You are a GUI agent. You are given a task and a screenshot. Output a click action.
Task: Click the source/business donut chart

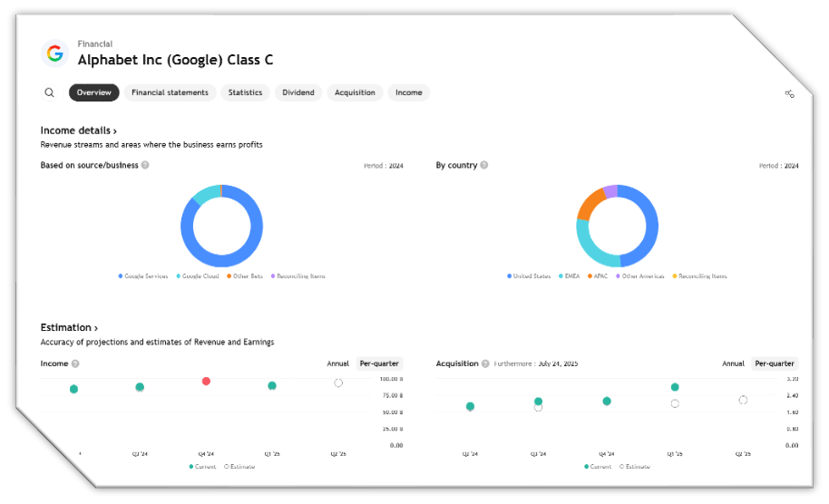[221, 226]
